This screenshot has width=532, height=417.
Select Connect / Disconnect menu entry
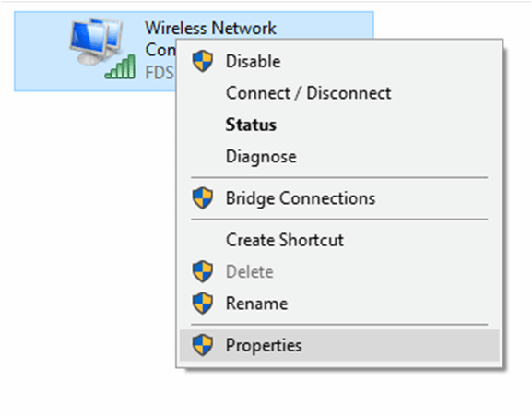(x=339, y=93)
